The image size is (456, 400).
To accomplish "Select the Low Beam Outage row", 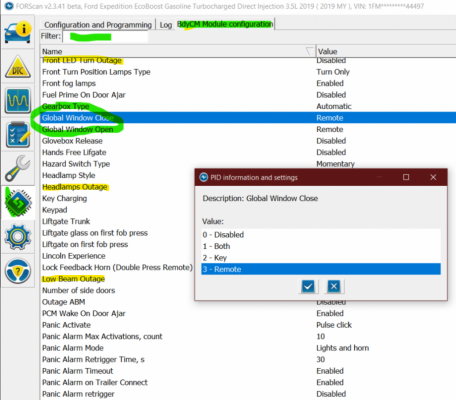I will [117, 279].
